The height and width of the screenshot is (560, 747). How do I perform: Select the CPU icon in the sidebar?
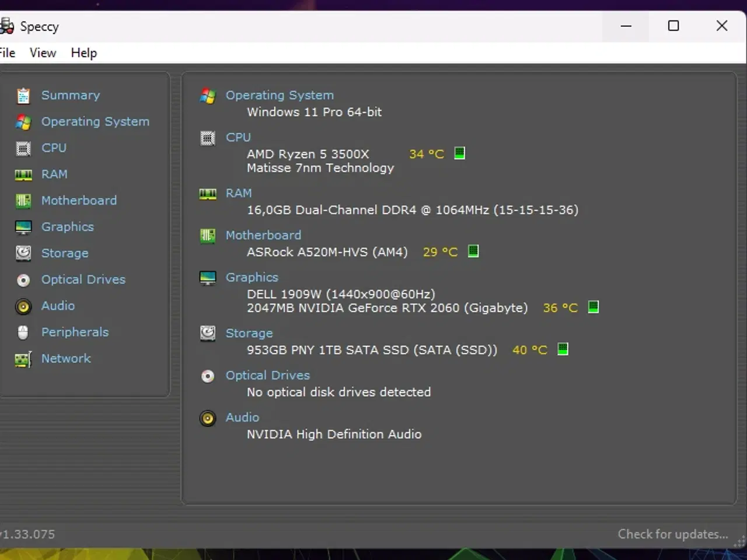coord(23,148)
